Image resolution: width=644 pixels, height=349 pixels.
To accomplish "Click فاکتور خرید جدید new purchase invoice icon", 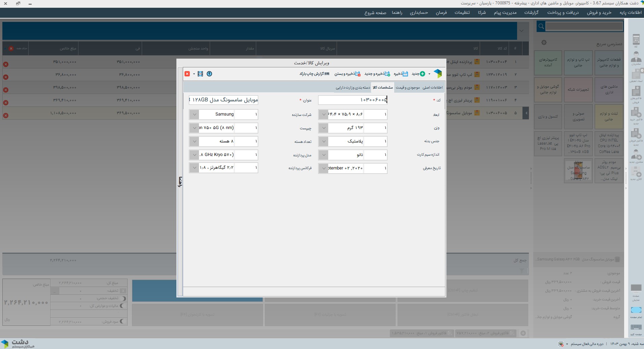I will (636, 116).
